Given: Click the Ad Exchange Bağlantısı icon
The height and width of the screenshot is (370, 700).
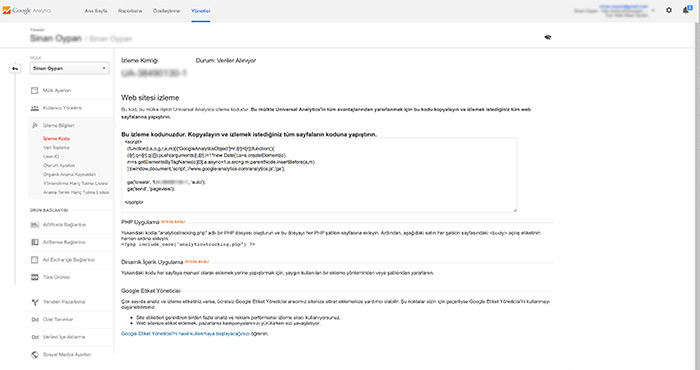Looking at the screenshot, I should click(35, 260).
